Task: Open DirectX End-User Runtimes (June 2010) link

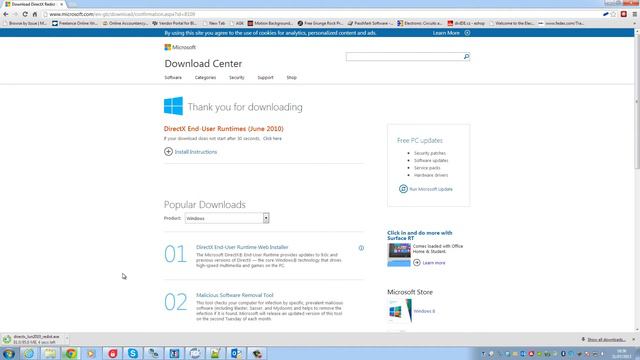Action: tap(224, 129)
